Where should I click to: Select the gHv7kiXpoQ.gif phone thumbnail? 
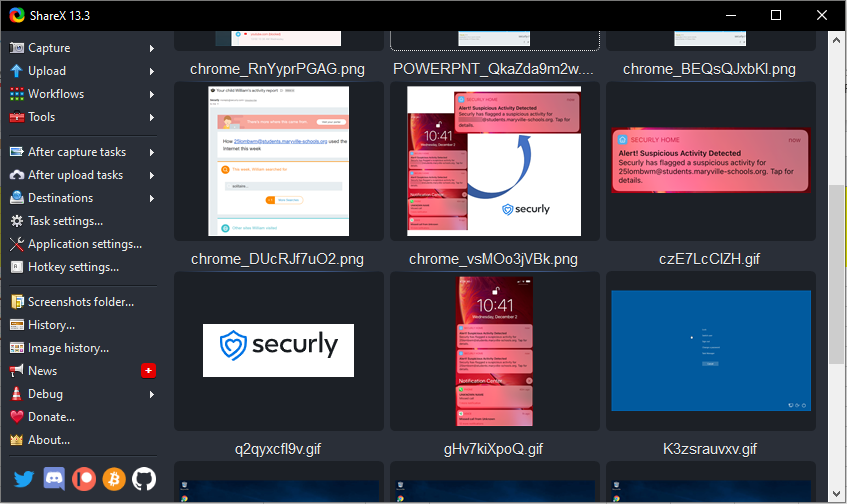click(494, 351)
